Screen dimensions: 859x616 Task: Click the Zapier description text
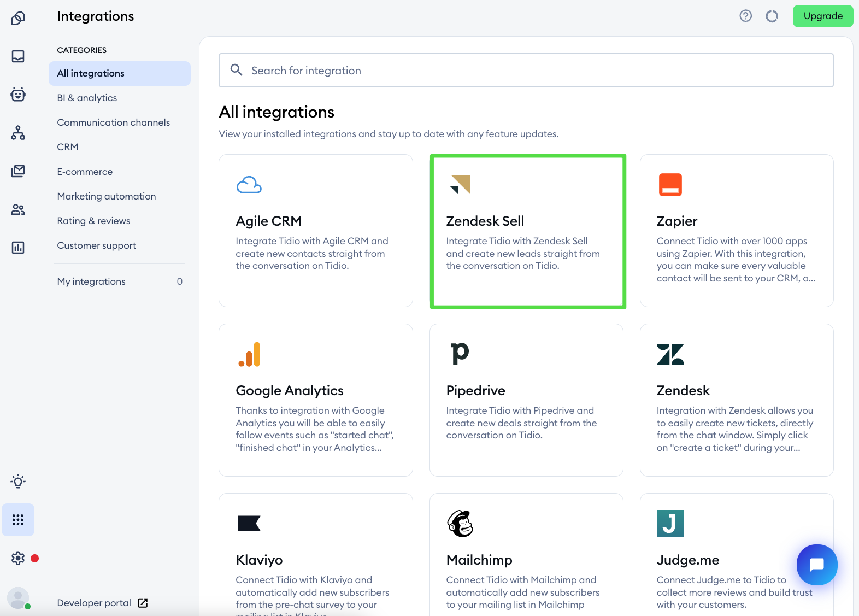click(736, 260)
